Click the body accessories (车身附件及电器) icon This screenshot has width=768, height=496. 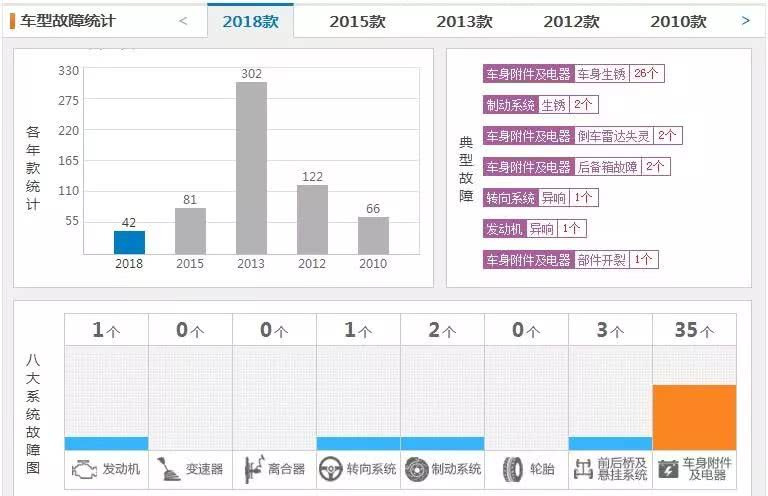tap(668, 469)
